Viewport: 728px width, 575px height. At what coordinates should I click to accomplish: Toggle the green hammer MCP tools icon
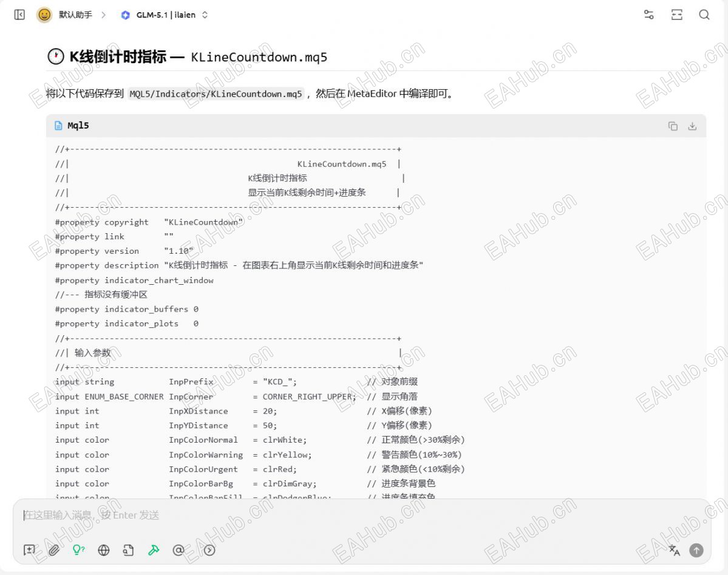pyautogui.click(x=153, y=550)
